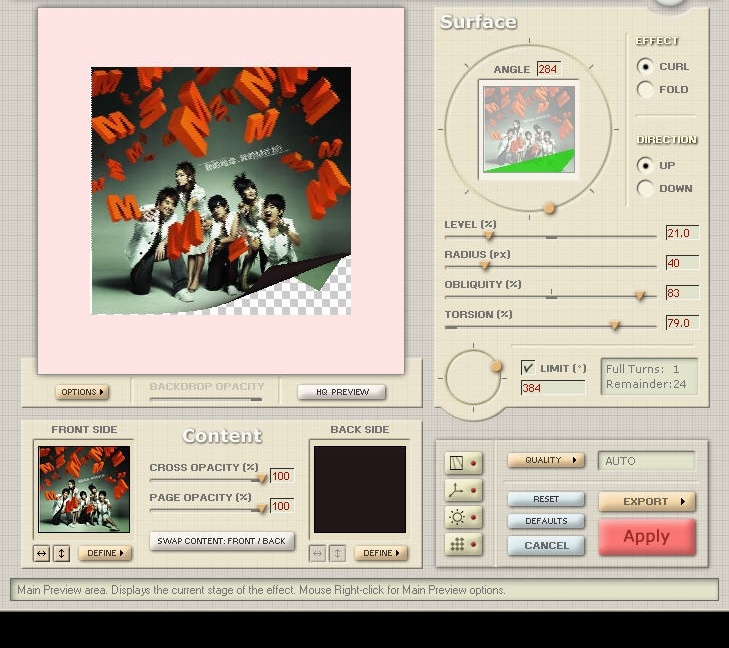Select the Fold effect radio button

645,89
